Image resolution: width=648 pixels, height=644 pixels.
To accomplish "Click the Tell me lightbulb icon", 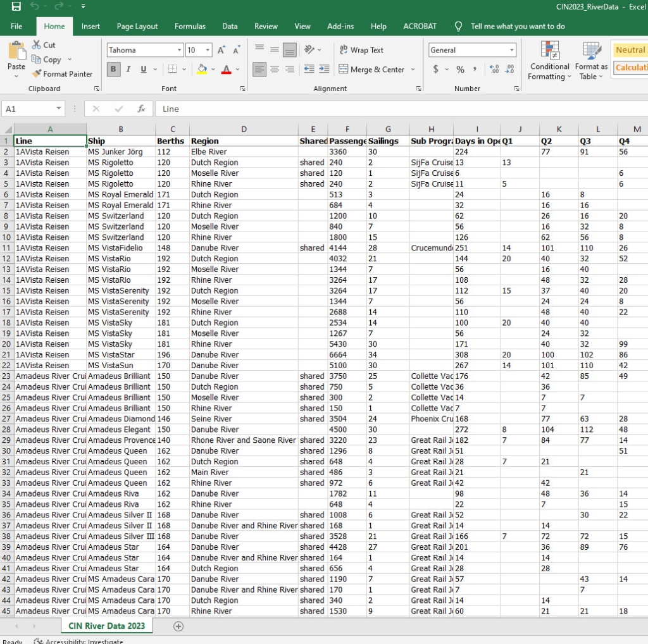I will click(x=458, y=27).
